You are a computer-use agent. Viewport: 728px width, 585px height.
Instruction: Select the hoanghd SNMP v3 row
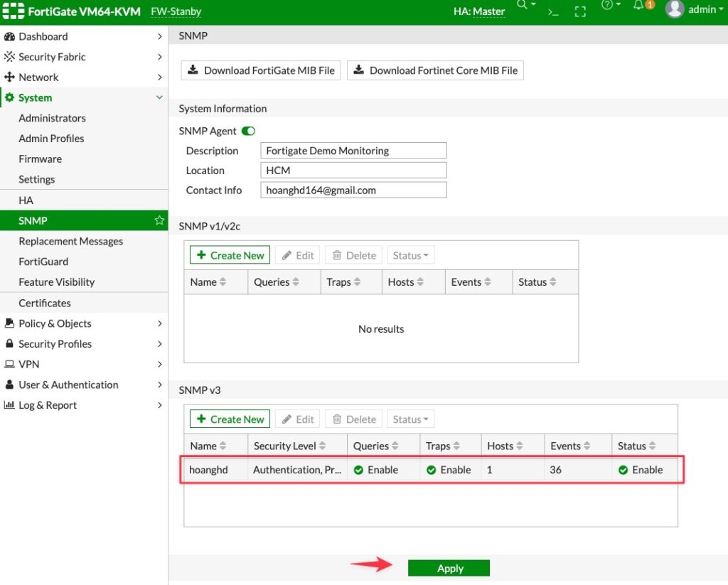(432, 469)
